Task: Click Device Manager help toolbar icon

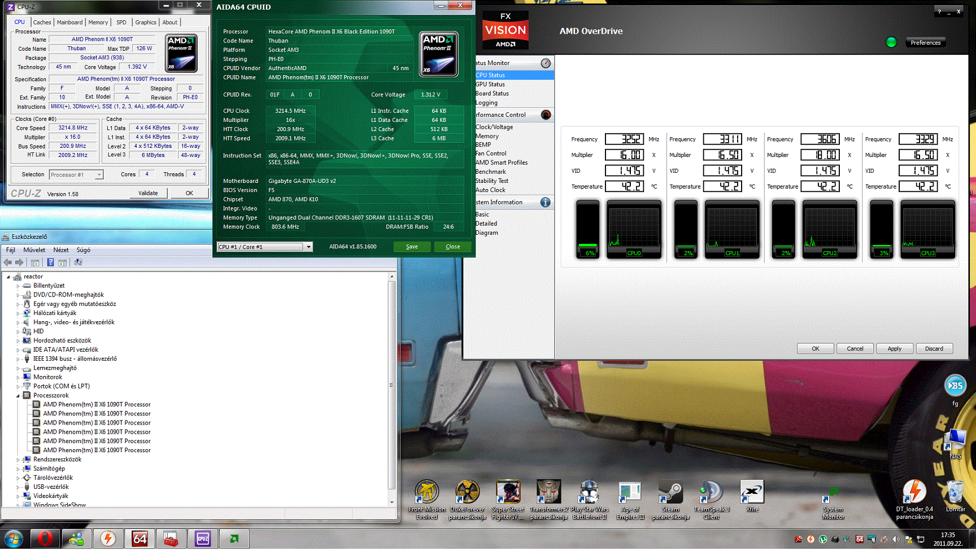Action: click(x=50, y=262)
